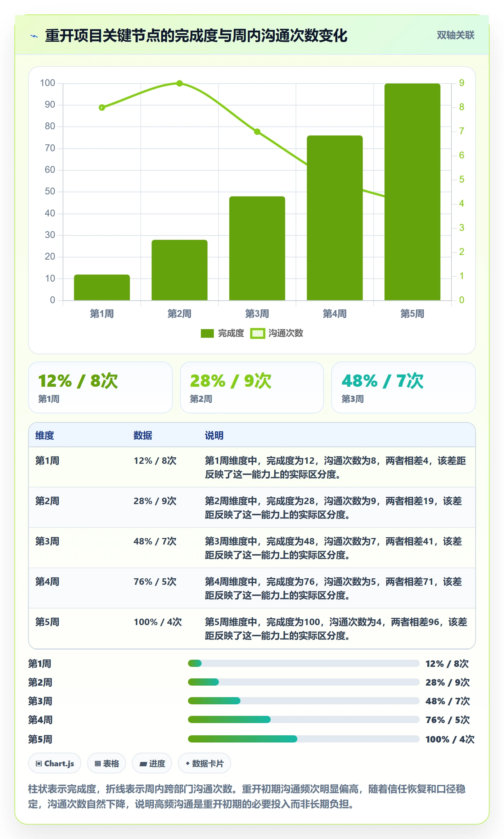Click the grid icon in 表格 chip
The height and width of the screenshot is (839, 504).
click(x=98, y=763)
